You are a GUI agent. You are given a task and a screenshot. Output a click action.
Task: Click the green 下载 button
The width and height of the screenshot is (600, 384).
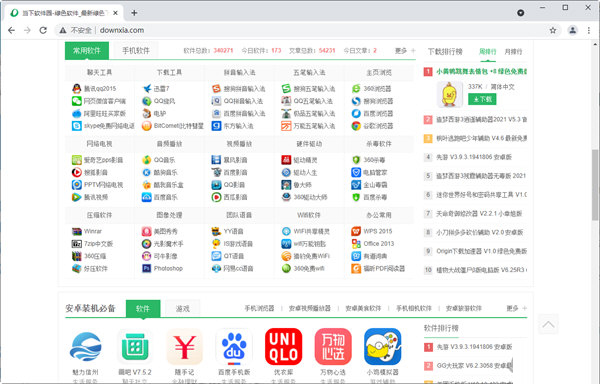click(482, 99)
